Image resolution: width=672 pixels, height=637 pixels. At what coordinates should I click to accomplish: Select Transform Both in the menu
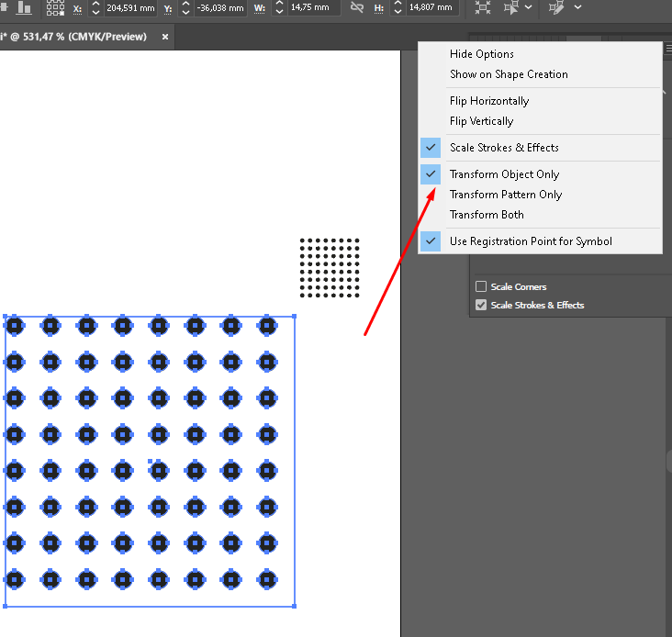click(487, 215)
